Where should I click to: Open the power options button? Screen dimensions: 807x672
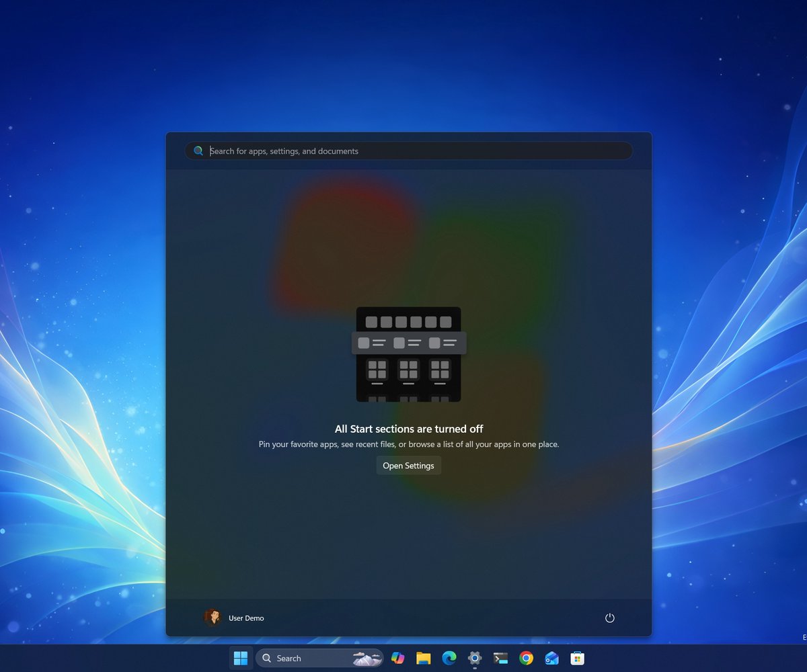(x=610, y=618)
